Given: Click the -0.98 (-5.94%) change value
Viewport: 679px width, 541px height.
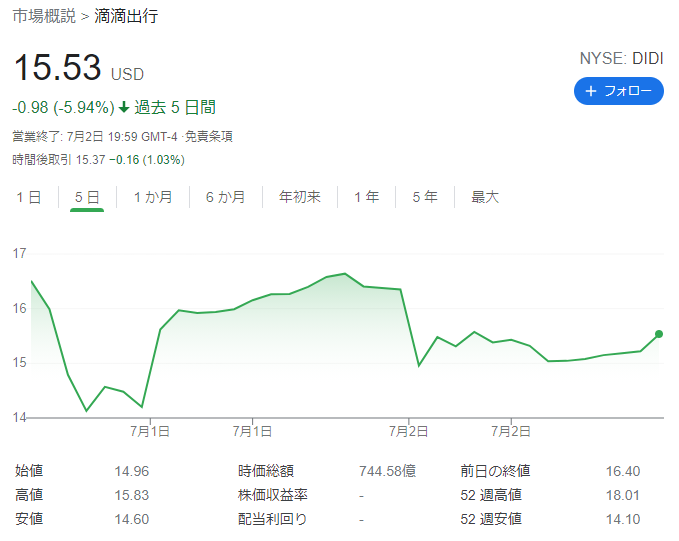Looking at the screenshot, I should (63, 107).
